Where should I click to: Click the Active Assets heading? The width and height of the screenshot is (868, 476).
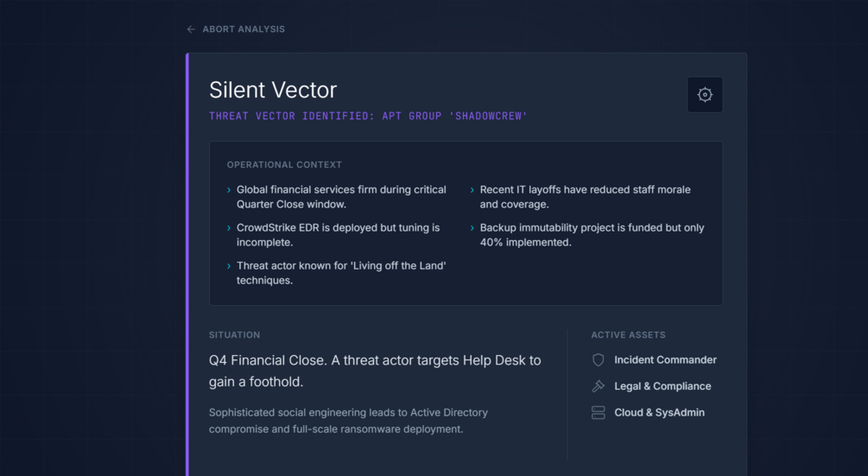tap(628, 335)
